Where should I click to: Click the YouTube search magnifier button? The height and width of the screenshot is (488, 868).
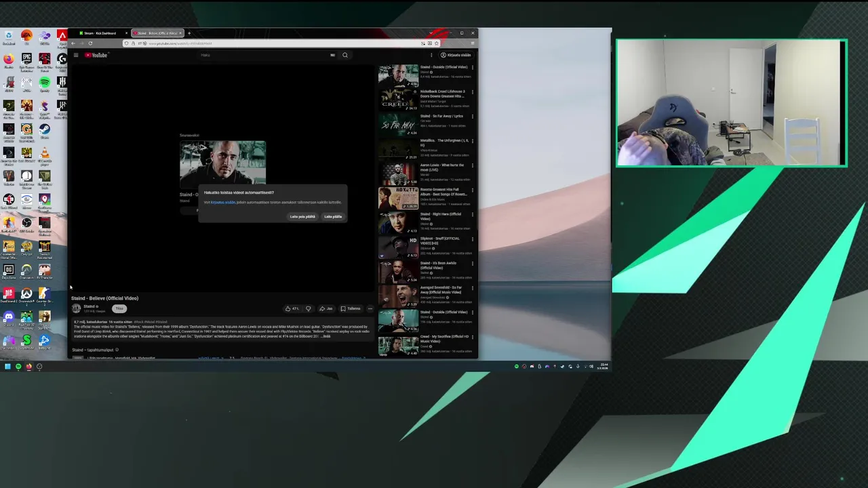coord(344,55)
